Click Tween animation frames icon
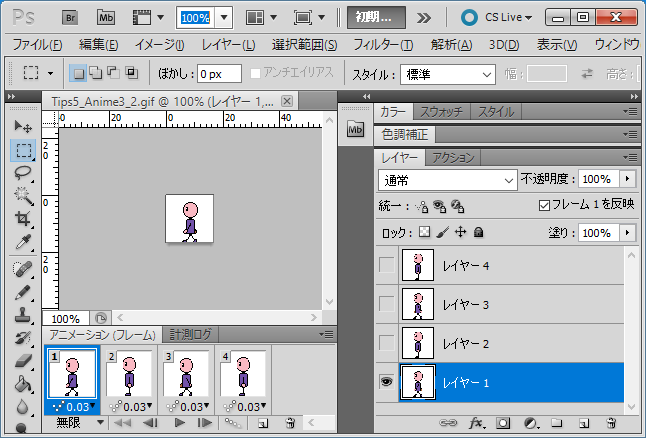 tap(232, 423)
